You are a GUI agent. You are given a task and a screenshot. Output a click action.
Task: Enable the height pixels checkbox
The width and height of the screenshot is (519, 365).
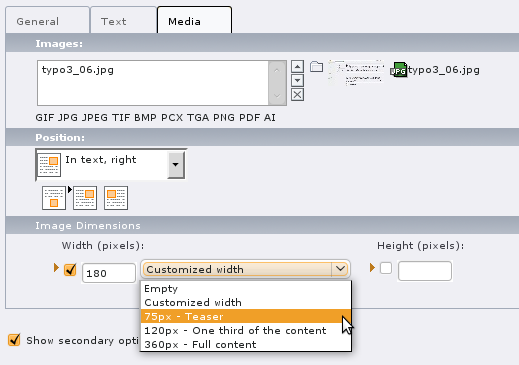tap(386, 268)
